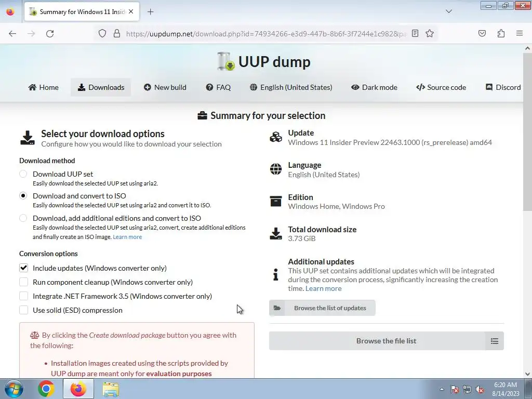Bookmark this page with the star icon
The width and height of the screenshot is (532, 399).
(x=430, y=33)
